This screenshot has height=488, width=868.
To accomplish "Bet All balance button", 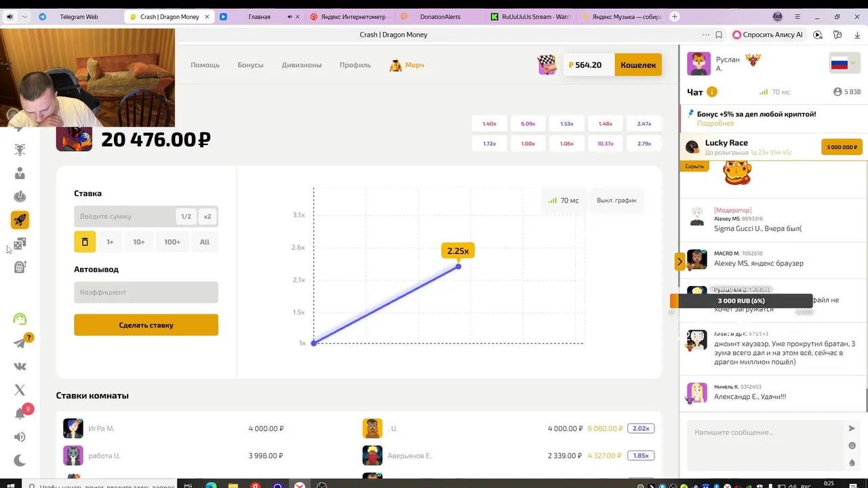I will point(205,242).
